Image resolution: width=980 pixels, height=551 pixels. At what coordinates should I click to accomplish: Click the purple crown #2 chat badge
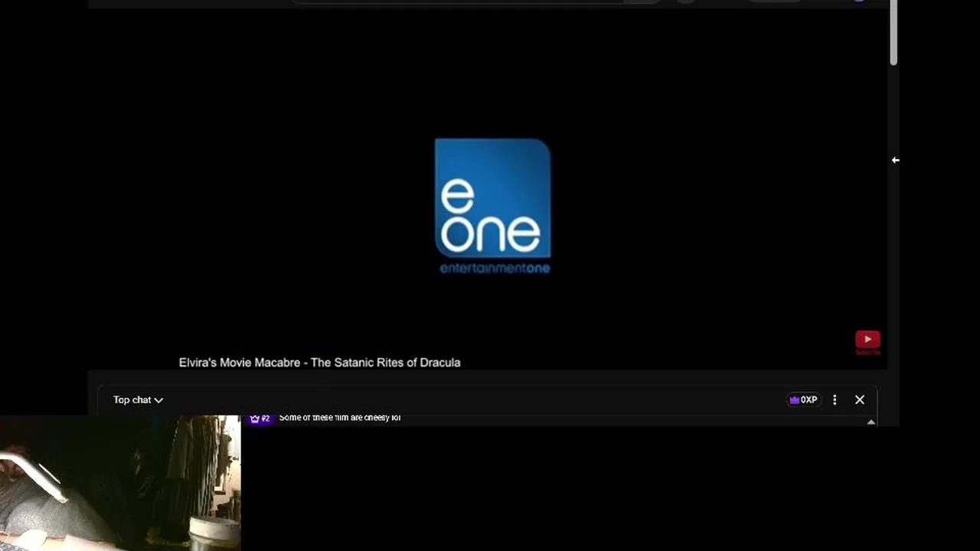pyautogui.click(x=260, y=419)
